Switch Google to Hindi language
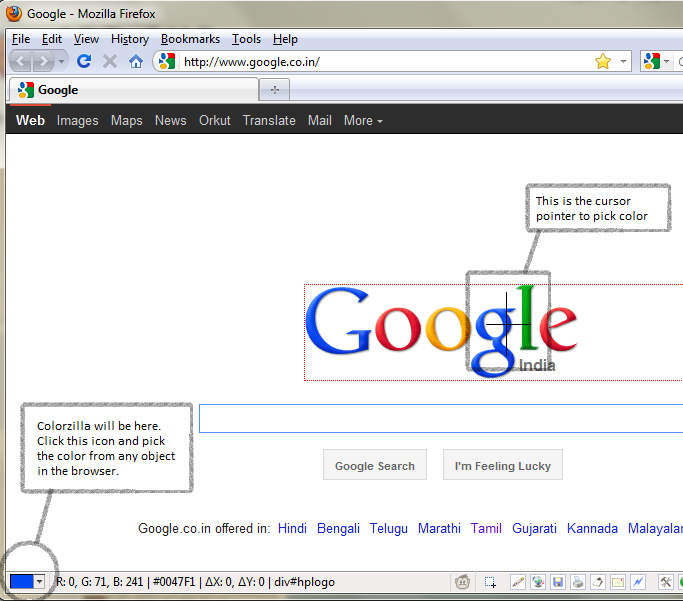 (292, 528)
